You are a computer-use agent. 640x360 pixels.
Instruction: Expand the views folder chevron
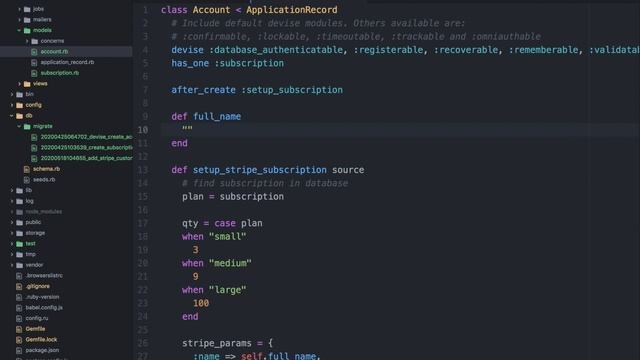point(20,84)
